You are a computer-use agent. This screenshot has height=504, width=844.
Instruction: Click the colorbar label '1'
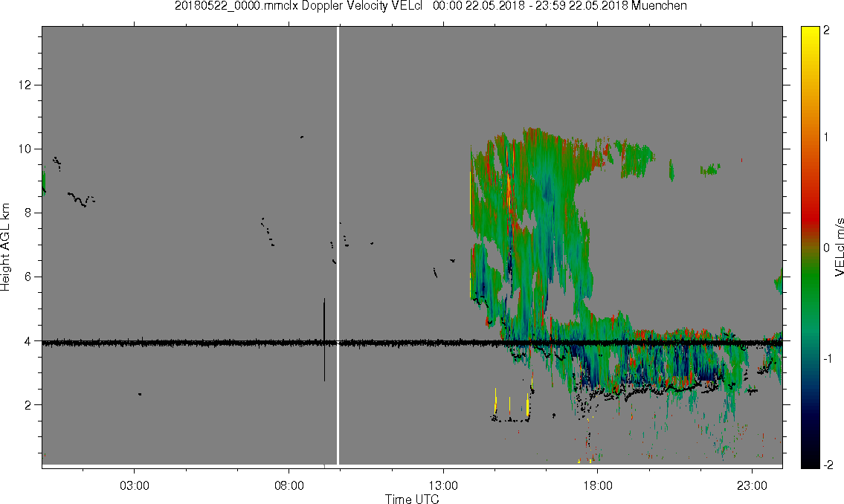826,138
